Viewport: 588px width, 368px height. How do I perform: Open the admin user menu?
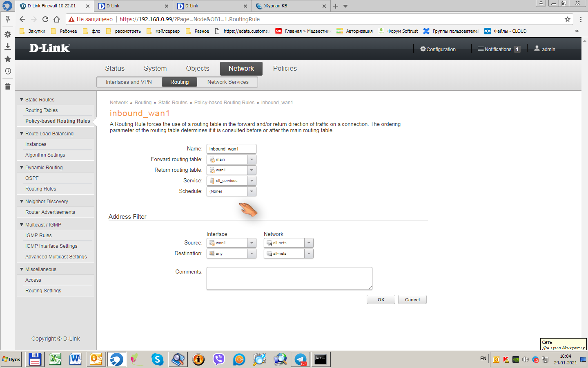pos(545,49)
